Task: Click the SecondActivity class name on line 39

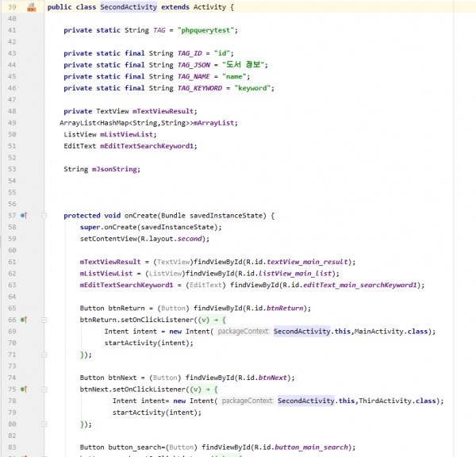Action: [129, 7]
